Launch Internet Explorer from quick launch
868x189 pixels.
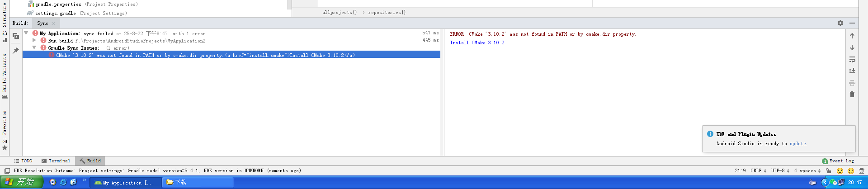pos(63,182)
